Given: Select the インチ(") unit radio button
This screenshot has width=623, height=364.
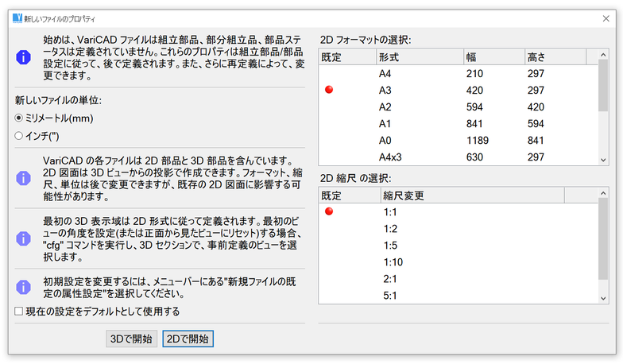Looking at the screenshot, I should pyautogui.click(x=19, y=136).
